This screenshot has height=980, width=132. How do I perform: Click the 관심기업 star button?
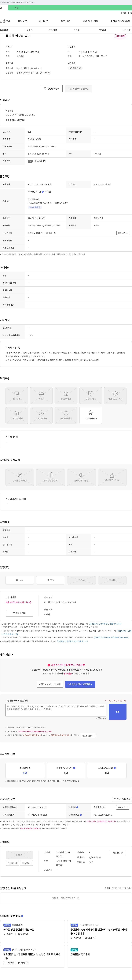pyautogui.click(x=12, y=863)
